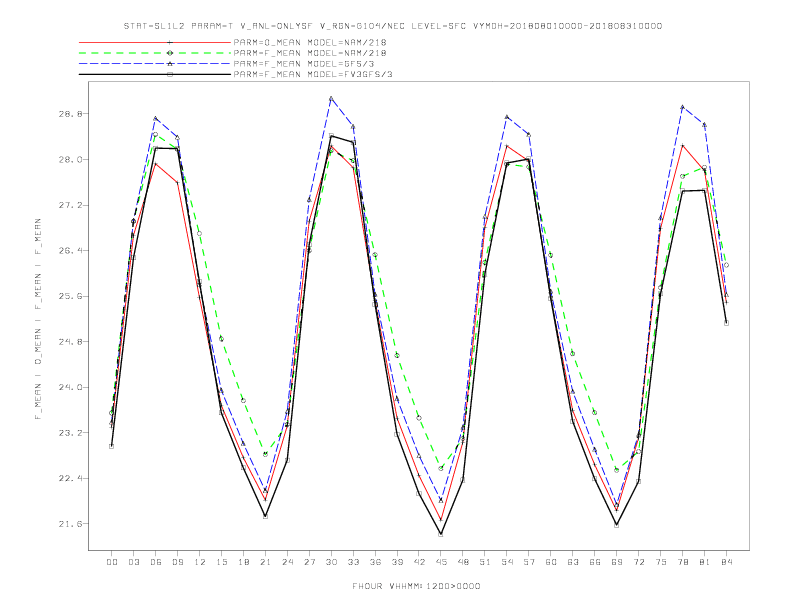Screen dimensions: 792x612
Task: Click the blue GFS triangle peak at hour 30
Action: point(331,98)
